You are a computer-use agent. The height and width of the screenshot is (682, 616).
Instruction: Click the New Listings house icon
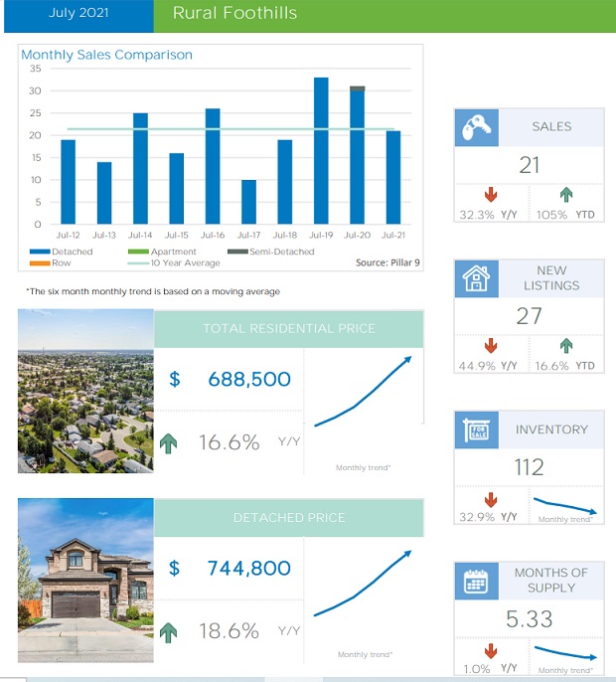coord(477,279)
